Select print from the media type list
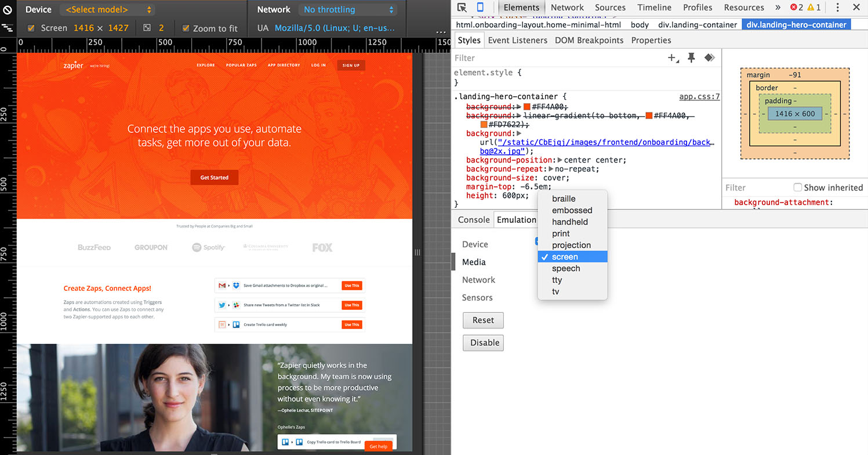Viewport: 868px width, 455px height. tap(560, 233)
